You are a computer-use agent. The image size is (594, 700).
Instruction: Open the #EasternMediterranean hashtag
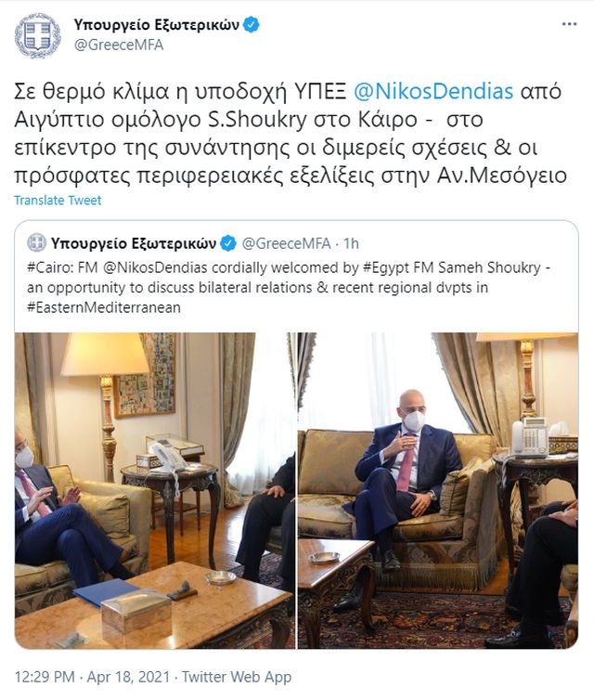[x=104, y=307]
